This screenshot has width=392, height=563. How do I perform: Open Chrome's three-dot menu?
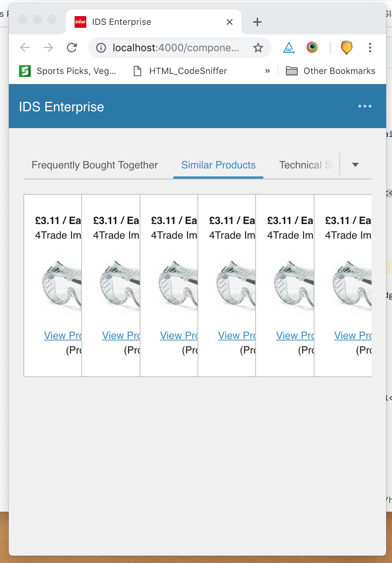[x=370, y=48]
